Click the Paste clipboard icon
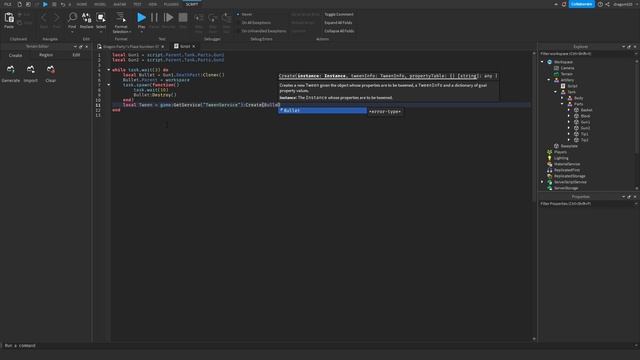Viewport: 640px width, 360px height. pos(9,18)
